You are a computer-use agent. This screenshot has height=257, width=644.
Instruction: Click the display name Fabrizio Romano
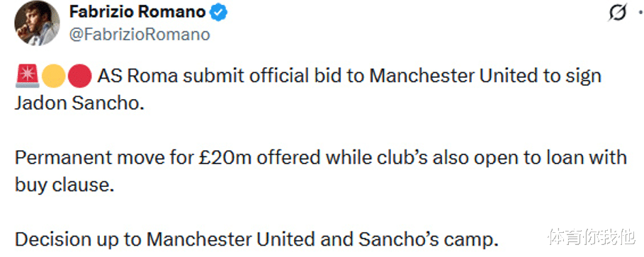point(137,12)
